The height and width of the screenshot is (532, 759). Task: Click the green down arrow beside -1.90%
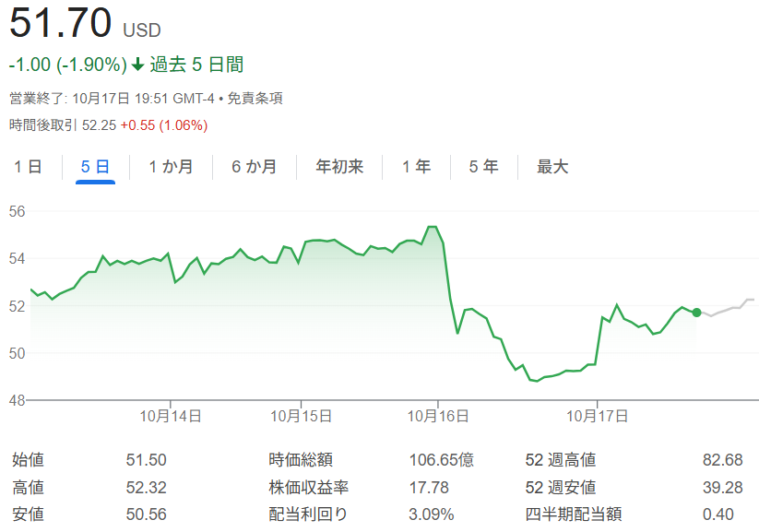coord(138,65)
